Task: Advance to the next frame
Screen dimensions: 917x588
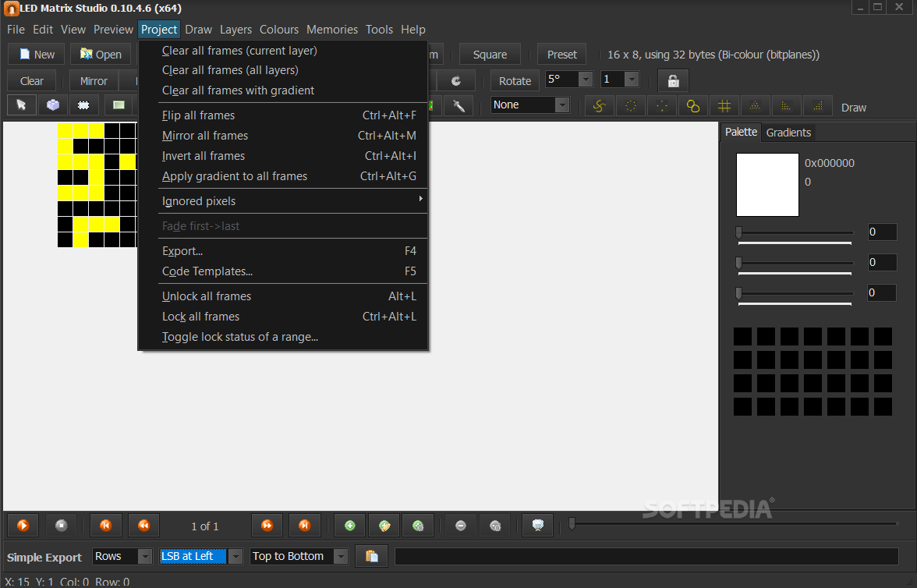Action: click(x=267, y=526)
